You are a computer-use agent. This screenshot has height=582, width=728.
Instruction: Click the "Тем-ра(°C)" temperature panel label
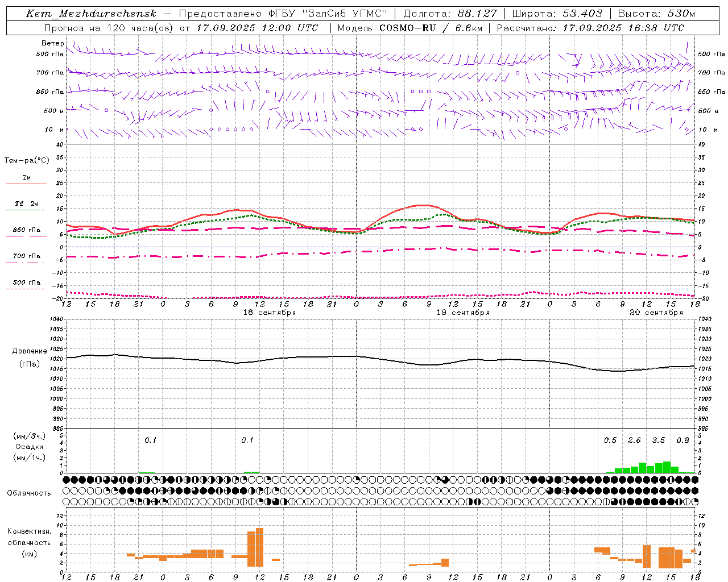tap(27, 161)
